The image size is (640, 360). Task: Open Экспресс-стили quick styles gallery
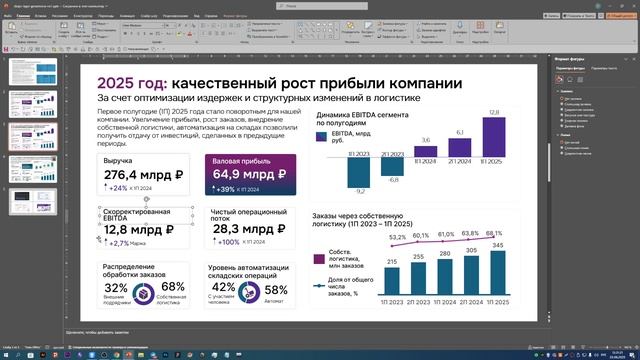click(x=368, y=29)
